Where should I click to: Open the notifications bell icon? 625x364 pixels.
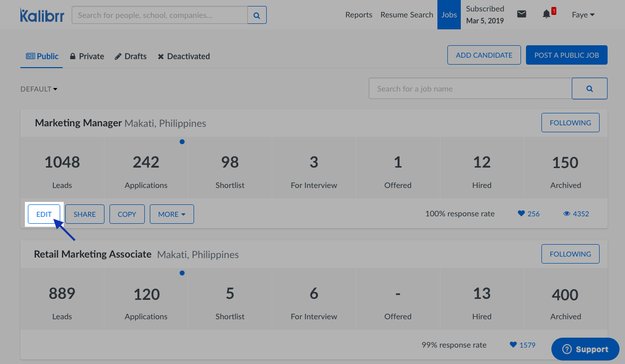click(546, 14)
